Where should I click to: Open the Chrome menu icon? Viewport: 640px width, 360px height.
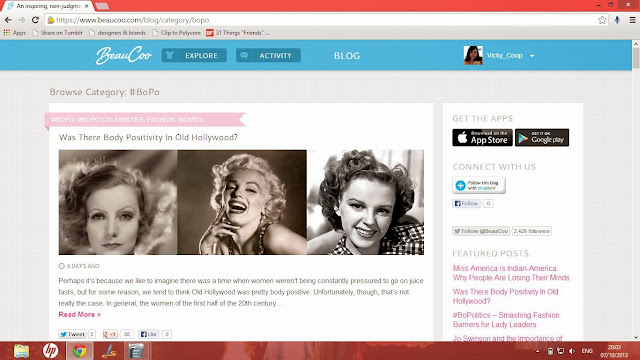tap(632, 20)
